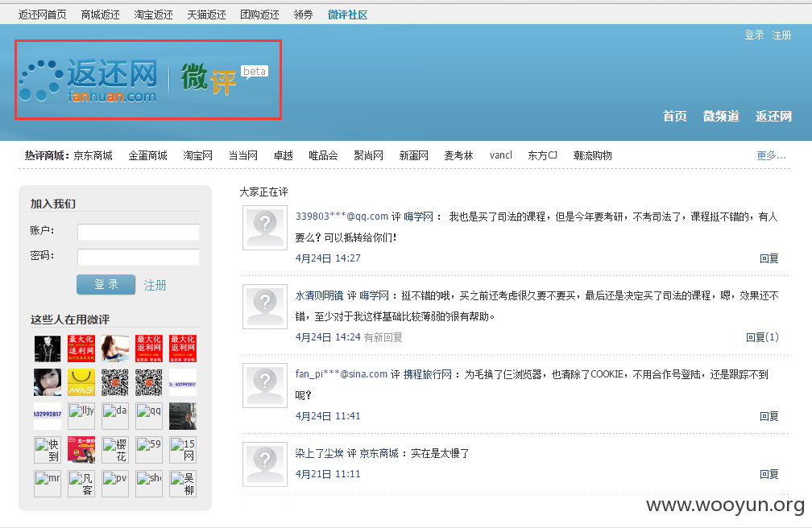This screenshot has width=812, height=528.
Task: Open avatar of 水清则明镜 comment
Action: click(265, 307)
